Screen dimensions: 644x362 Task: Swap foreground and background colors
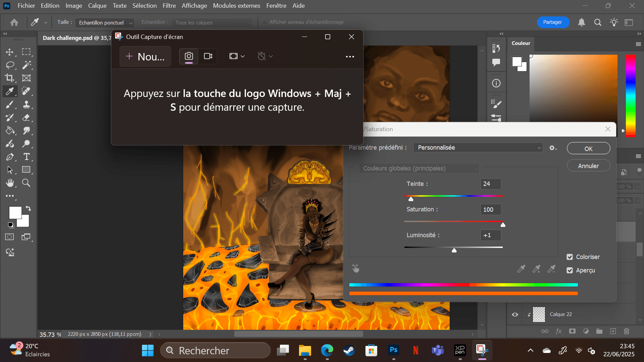(x=28, y=208)
